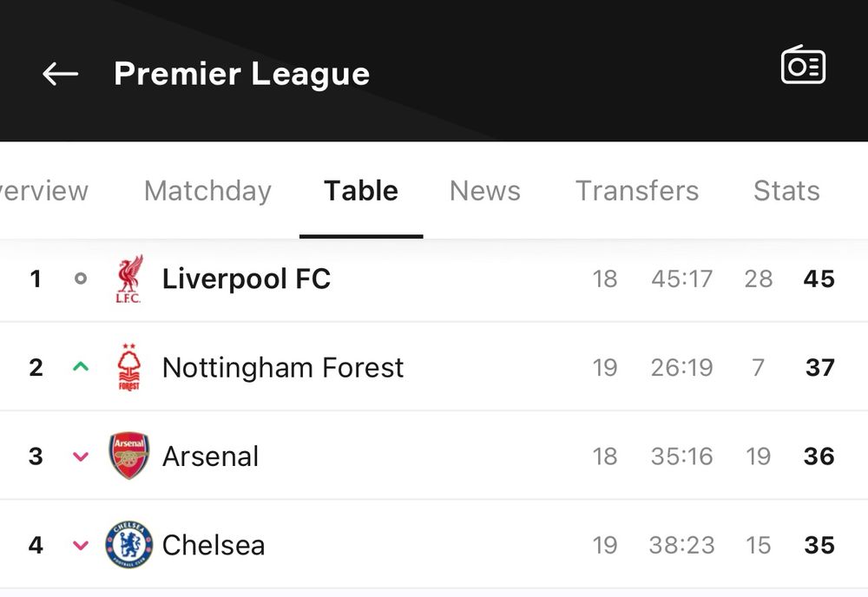Screen dimensions: 868x597
Task: Open the News tab
Action: pyautogui.click(x=485, y=191)
